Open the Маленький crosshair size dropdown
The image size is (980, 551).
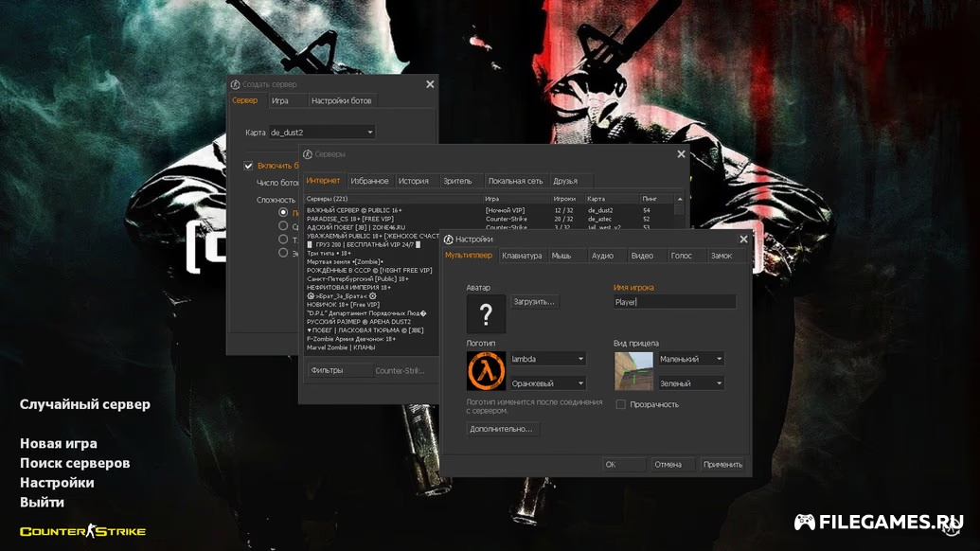(690, 359)
